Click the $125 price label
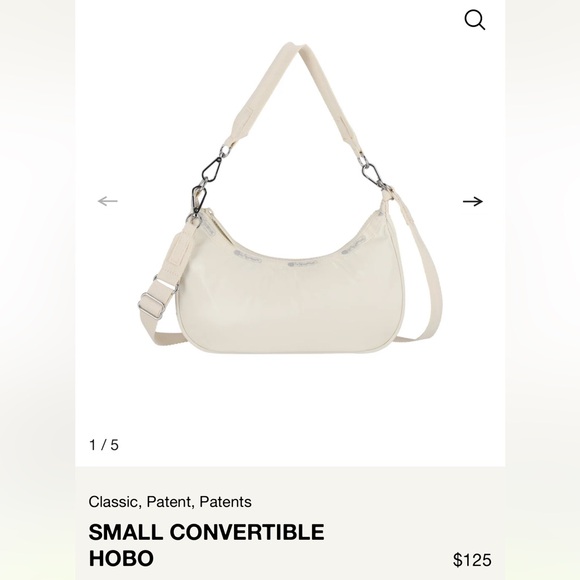 472,560
